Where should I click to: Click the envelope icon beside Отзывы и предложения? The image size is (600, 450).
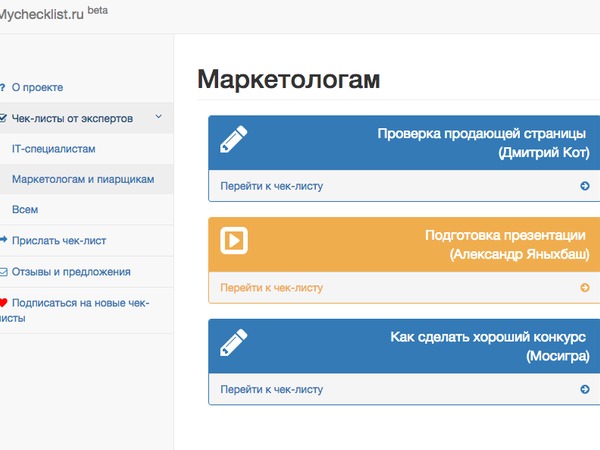(x=3, y=272)
